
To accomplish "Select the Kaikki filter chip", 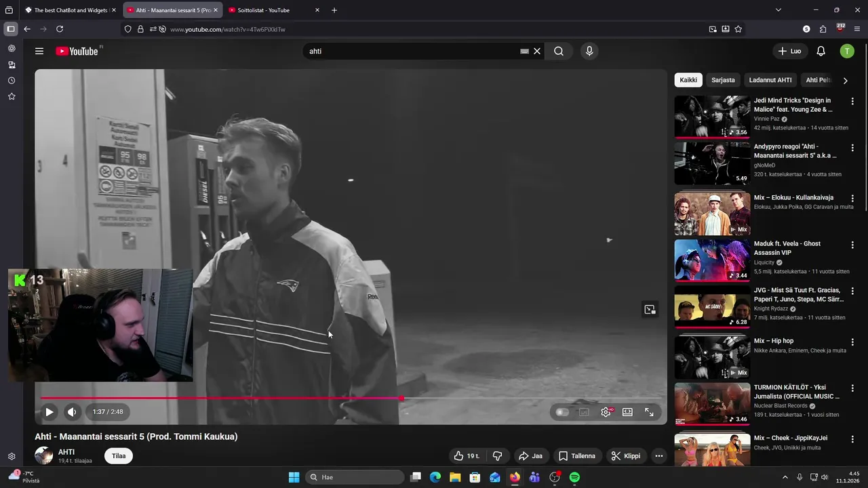I will tap(688, 80).
